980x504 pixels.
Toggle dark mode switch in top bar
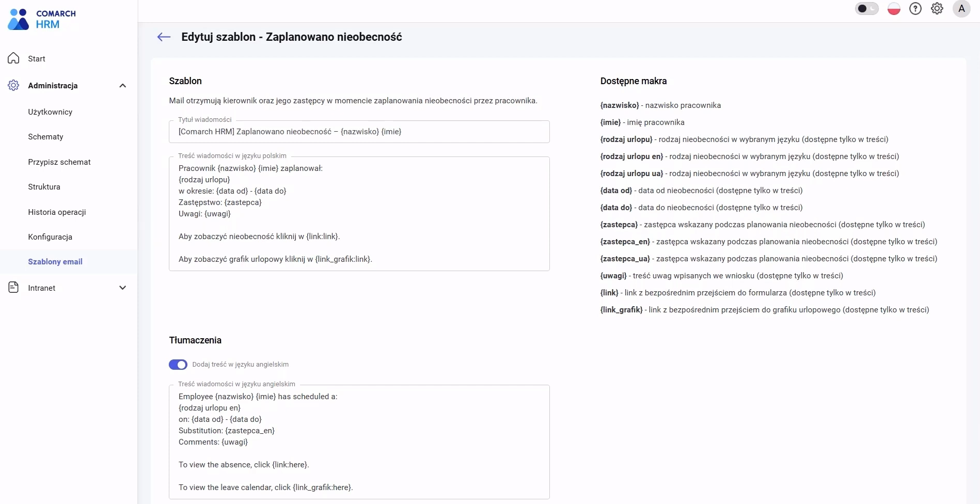(x=866, y=9)
